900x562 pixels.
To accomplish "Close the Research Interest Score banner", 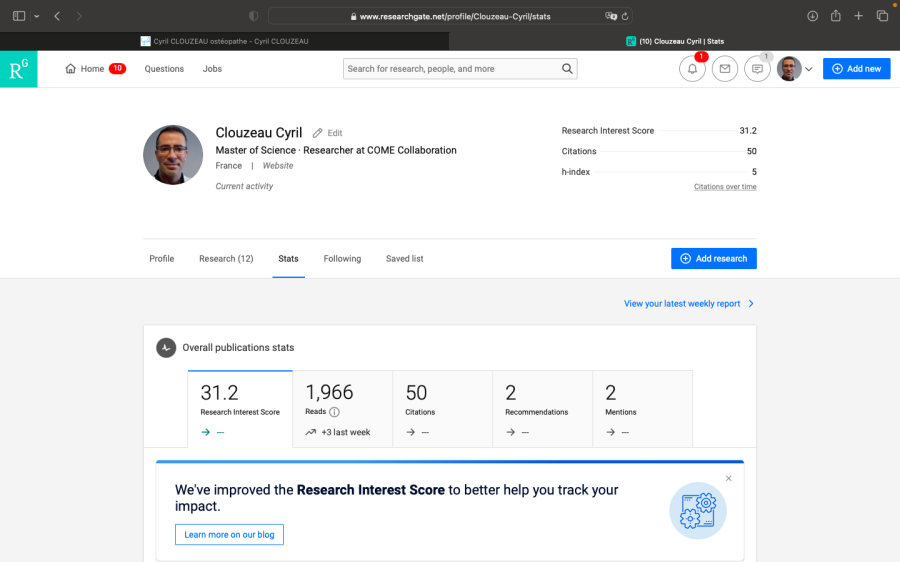I will [x=729, y=479].
